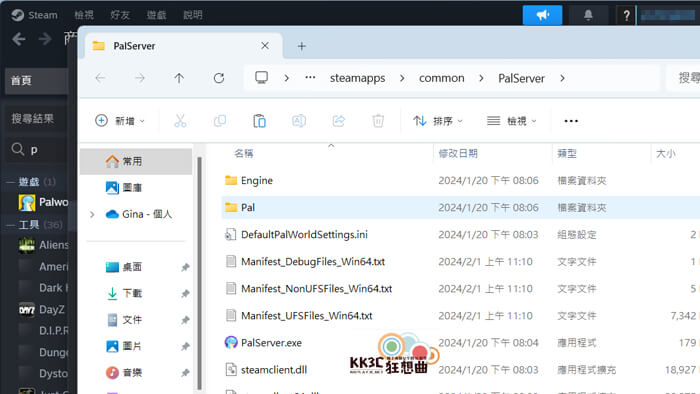Screen dimensions: 700x394
Task: Click the Steam library search field
Action: coord(38,150)
